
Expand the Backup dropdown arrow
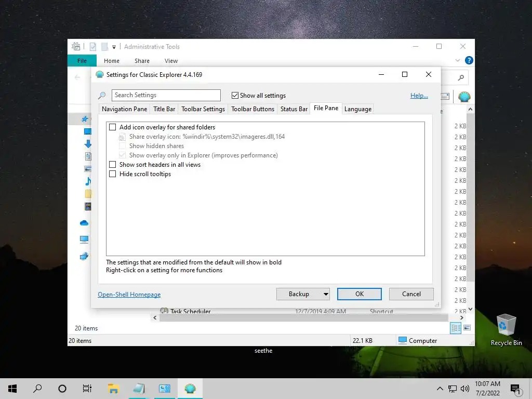326,294
